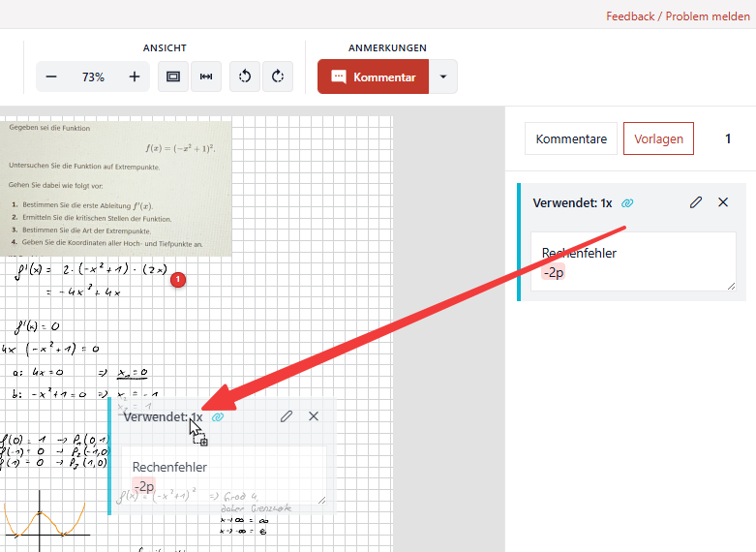Image resolution: width=756 pixels, height=552 pixels.
Task: Click the task image thumbnail on the page
Action: coord(116,187)
